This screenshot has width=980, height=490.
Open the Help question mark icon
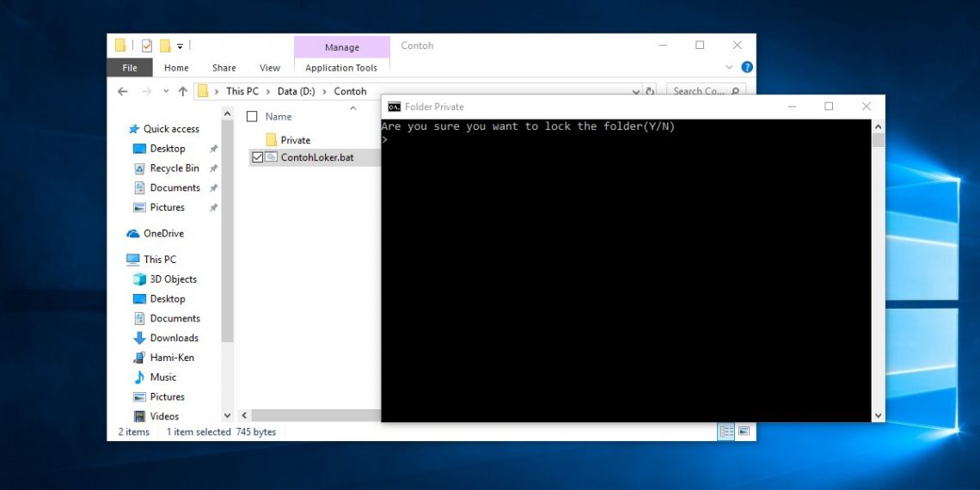[x=747, y=67]
